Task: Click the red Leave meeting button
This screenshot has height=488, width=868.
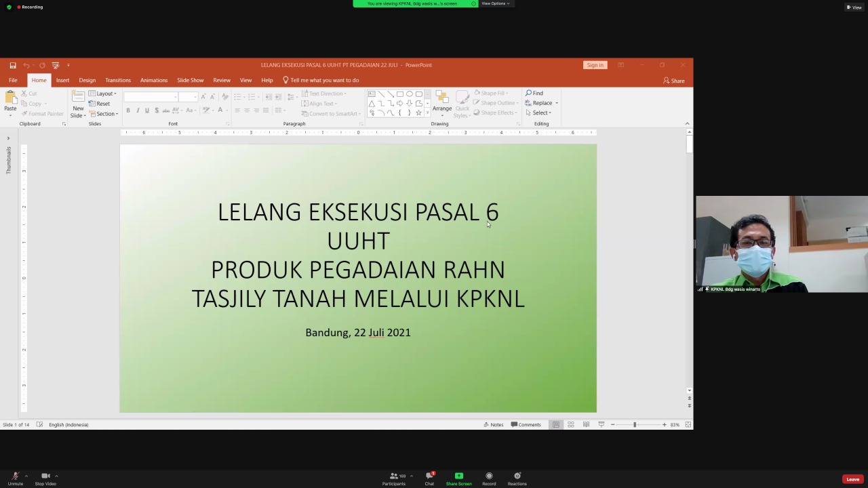Action: [852, 479]
